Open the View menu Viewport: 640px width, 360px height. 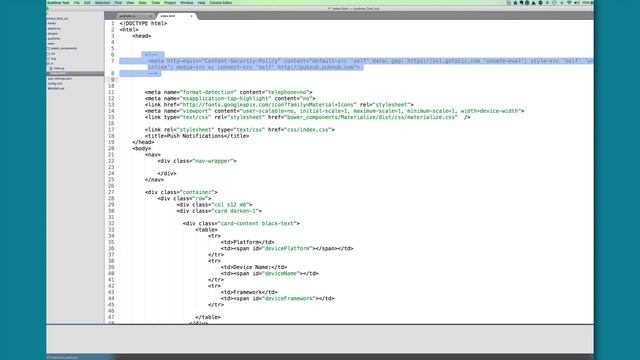pyautogui.click(x=130, y=3)
